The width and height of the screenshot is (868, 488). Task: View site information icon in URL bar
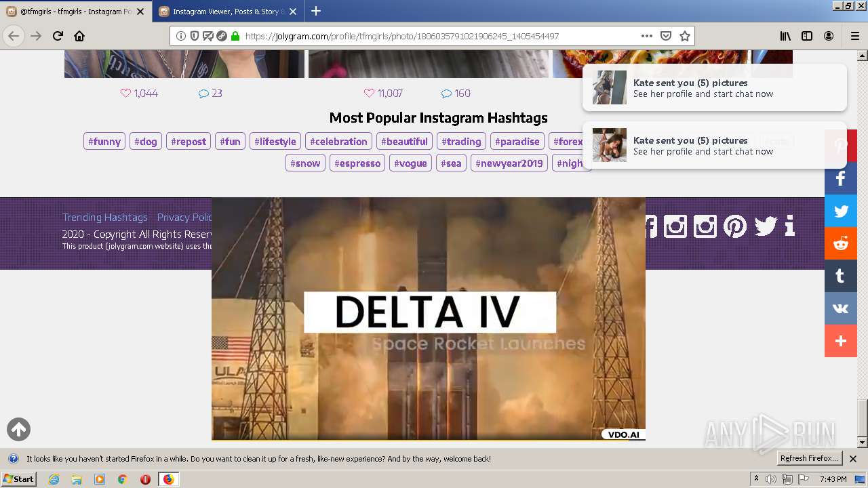tap(181, 36)
